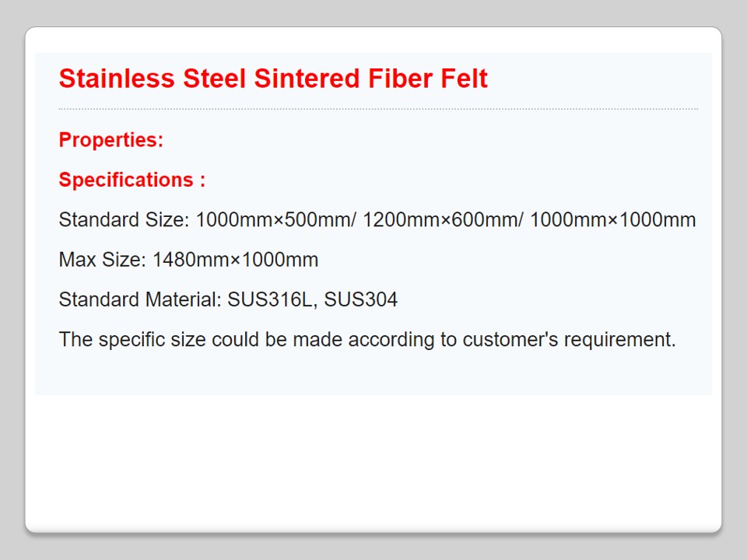Click the SUS304 material text
Image resolution: width=747 pixels, height=560 pixels.
361,299
